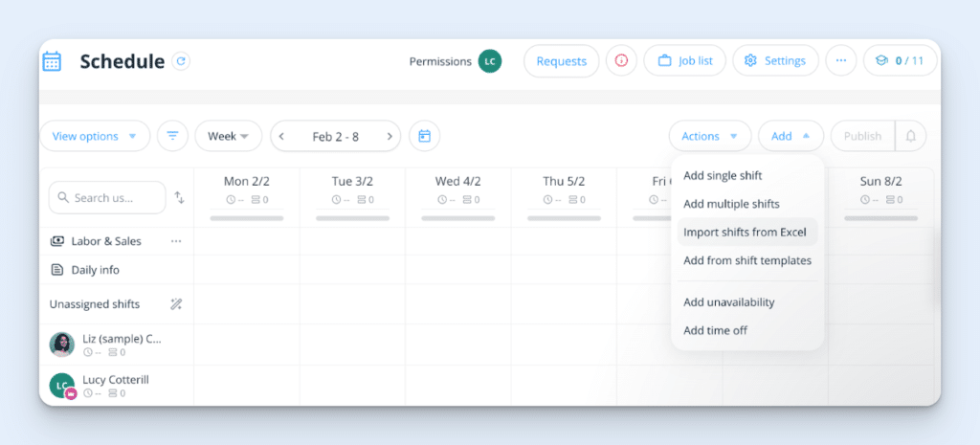
Task: Click the Feb 2 - 8 date range
Action: coord(336,136)
